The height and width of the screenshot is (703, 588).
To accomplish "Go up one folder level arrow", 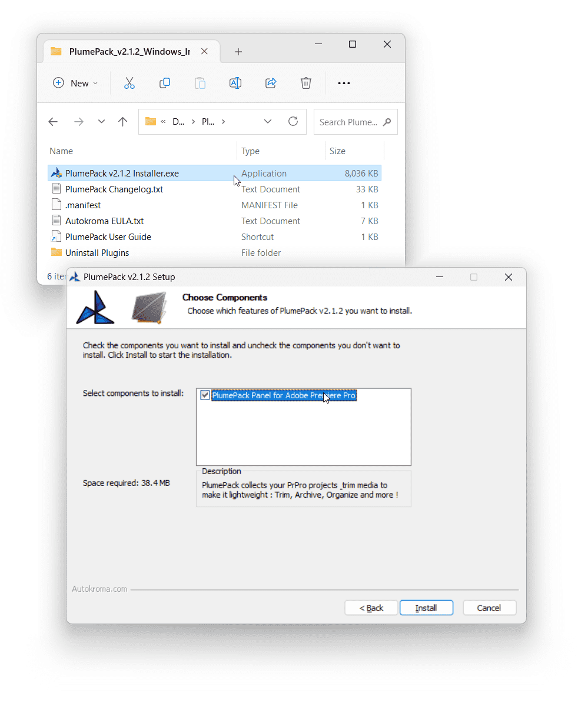I will pyautogui.click(x=122, y=122).
